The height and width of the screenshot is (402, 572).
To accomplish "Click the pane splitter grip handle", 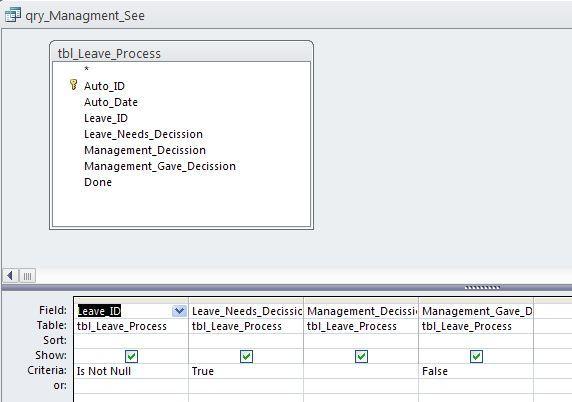I will pos(482,287).
